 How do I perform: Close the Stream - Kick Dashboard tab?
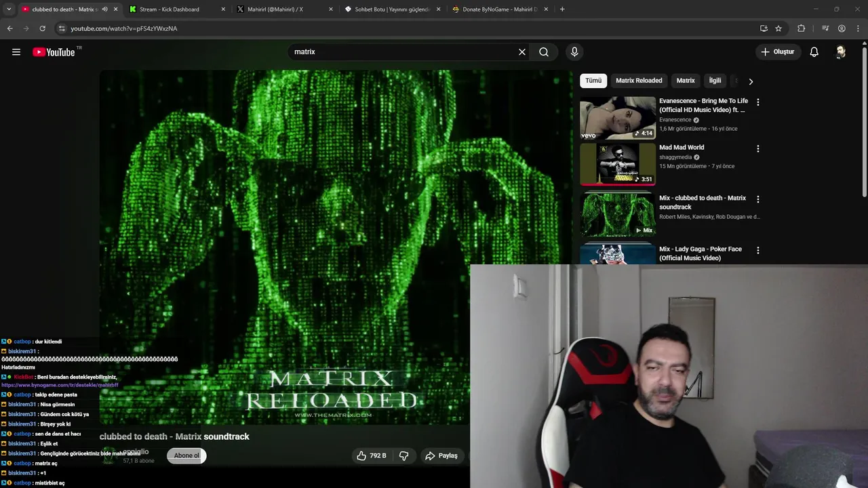click(x=223, y=9)
